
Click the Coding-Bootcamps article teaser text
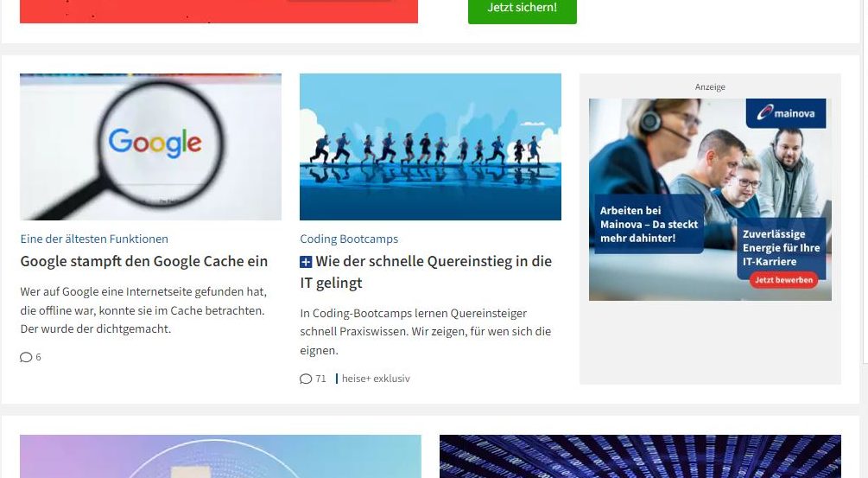426,332
